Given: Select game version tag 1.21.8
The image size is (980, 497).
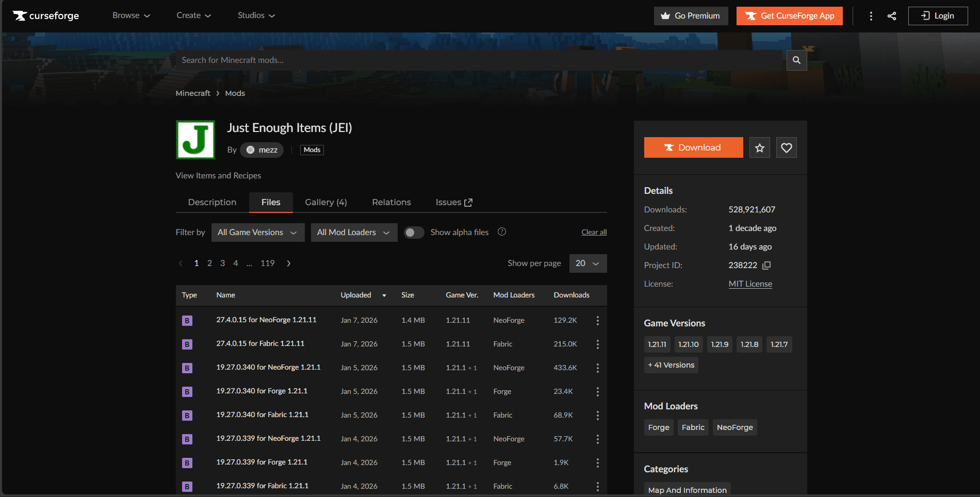Looking at the screenshot, I should click(749, 344).
